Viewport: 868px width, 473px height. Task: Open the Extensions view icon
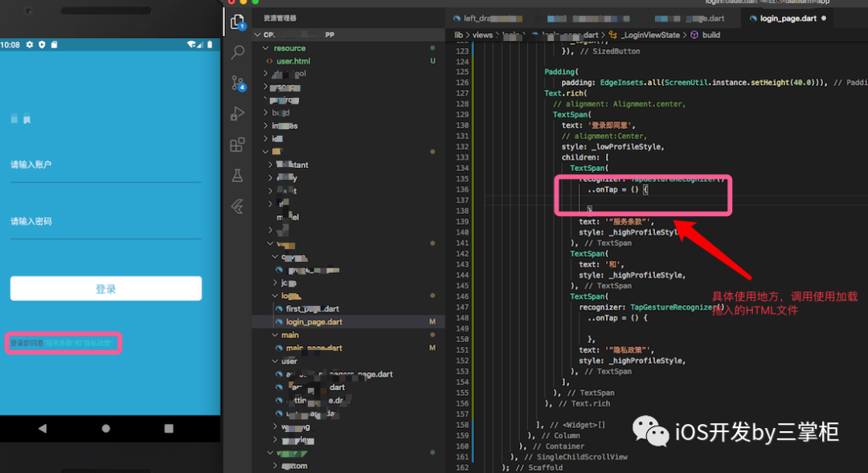(x=237, y=145)
